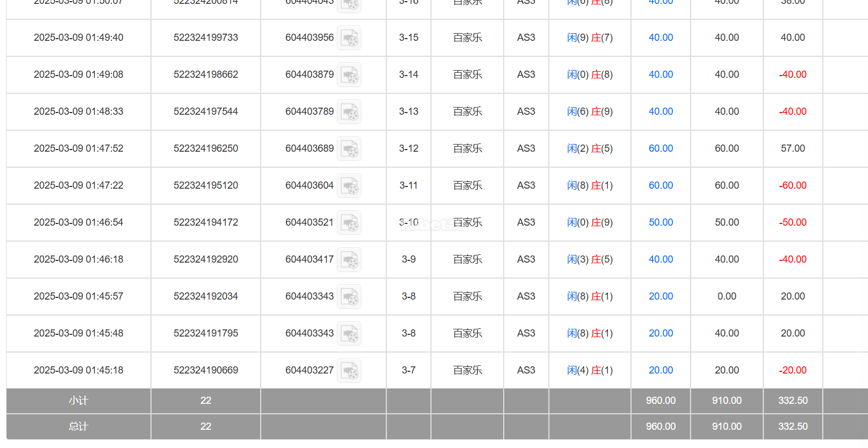
Task: Click the result 闲(2) 庄(5)
Action: point(590,148)
